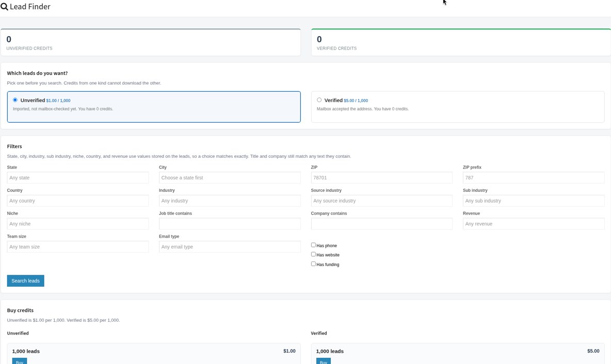Open the State dropdown

[x=77, y=177]
